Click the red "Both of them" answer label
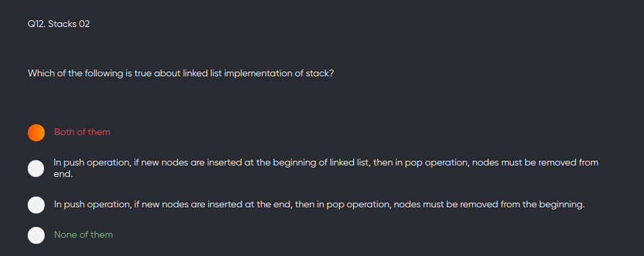 (x=82, y=132)
